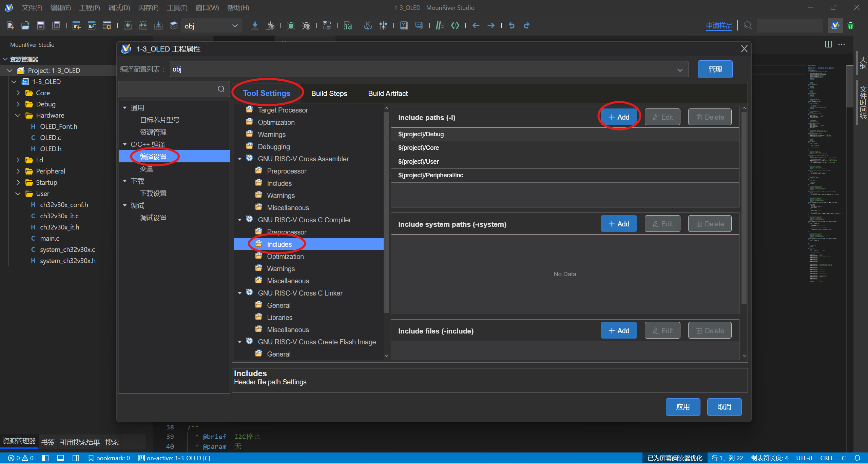Click the more actions ellipsis icon

(x=842, y=44)
